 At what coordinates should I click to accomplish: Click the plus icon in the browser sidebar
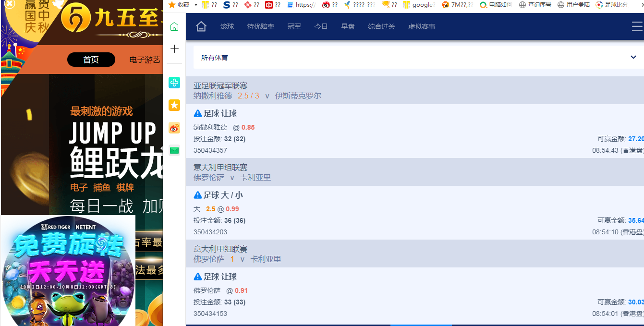(174, 49)
